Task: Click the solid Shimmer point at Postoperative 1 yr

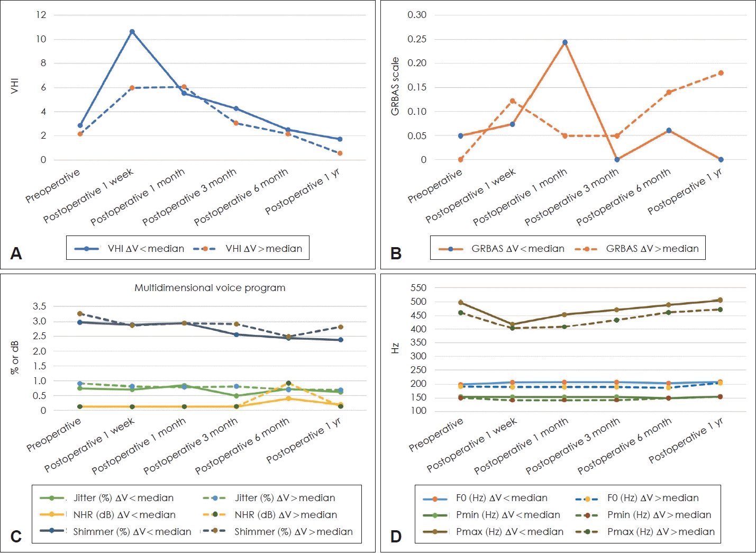Action: pyautogui.click(x=341, y=340)
